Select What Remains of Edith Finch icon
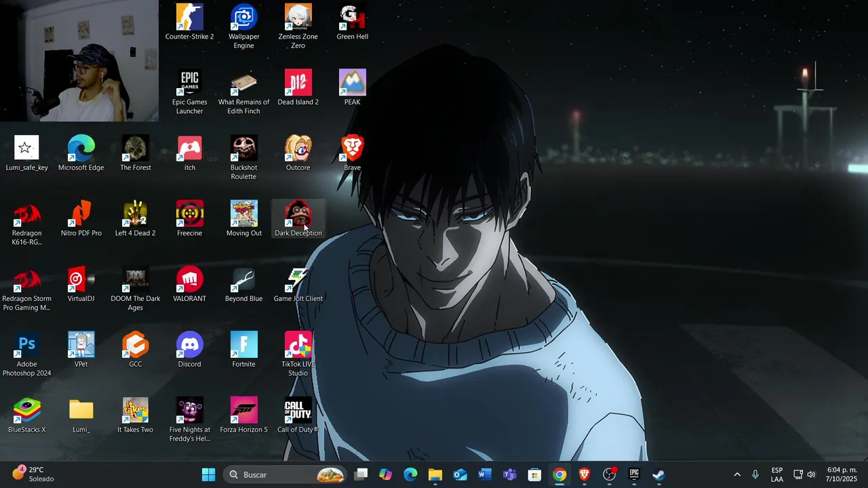The image size is (868, 488). point(243,92)
